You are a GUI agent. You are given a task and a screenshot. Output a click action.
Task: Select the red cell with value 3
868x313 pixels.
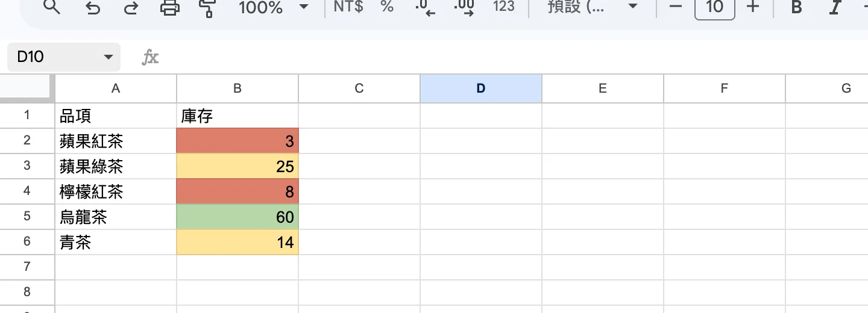click(x=237, y=141)
